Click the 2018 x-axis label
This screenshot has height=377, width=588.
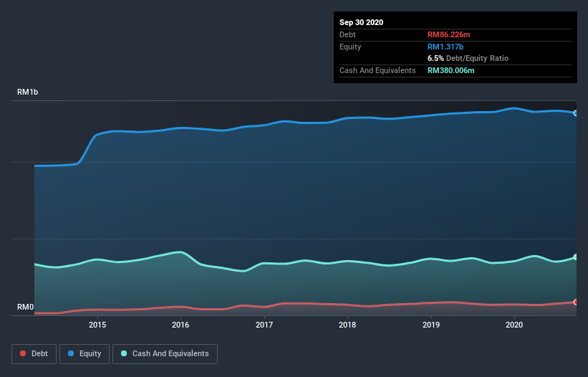[347, 325]
